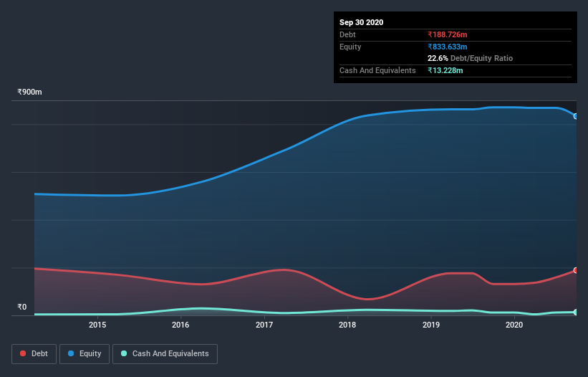Click the teal Cash endpoint marker
Screen dimensions: 588x377
(576, 312)
